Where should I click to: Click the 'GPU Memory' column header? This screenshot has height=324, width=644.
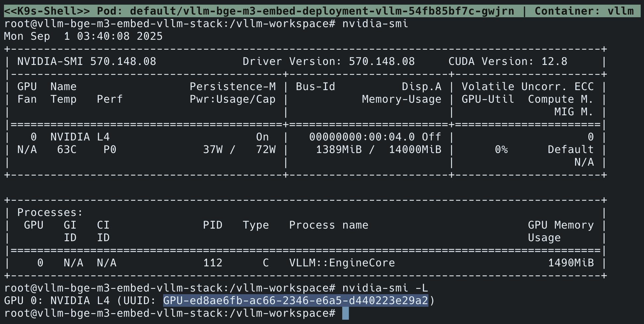pyautogui.click(x=561, y=225)
